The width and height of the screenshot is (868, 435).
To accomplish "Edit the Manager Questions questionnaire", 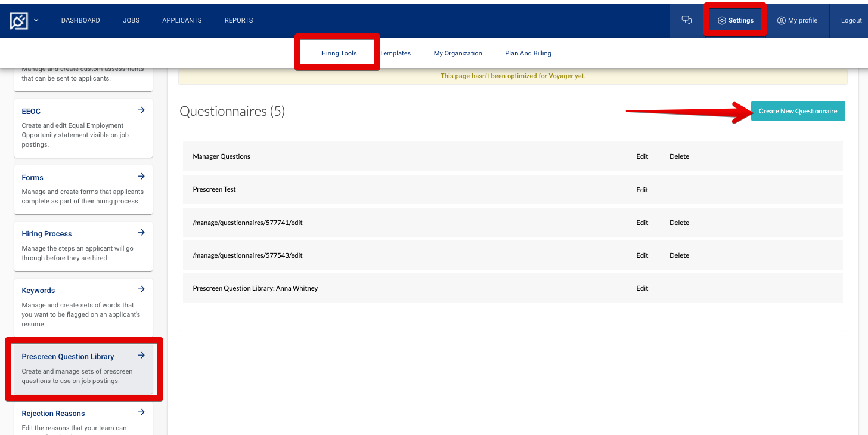I will click(642, 156).
